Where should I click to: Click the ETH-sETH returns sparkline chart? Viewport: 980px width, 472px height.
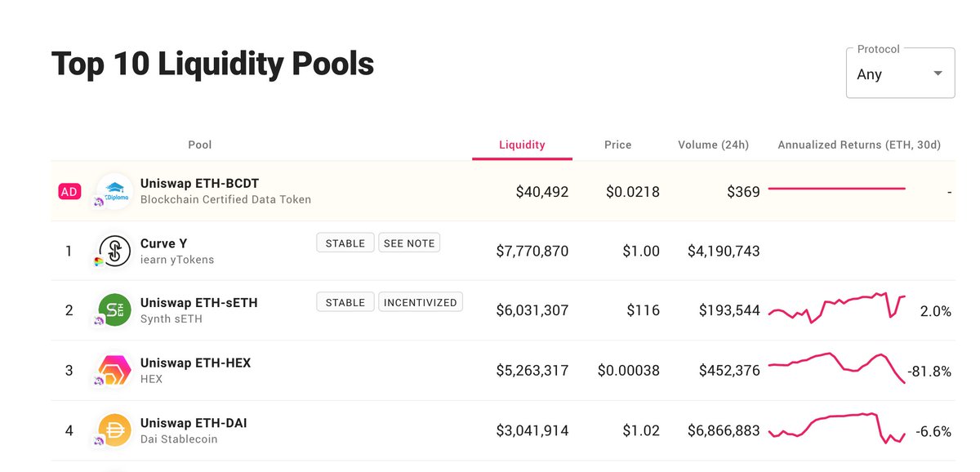[x=835, y=306]
